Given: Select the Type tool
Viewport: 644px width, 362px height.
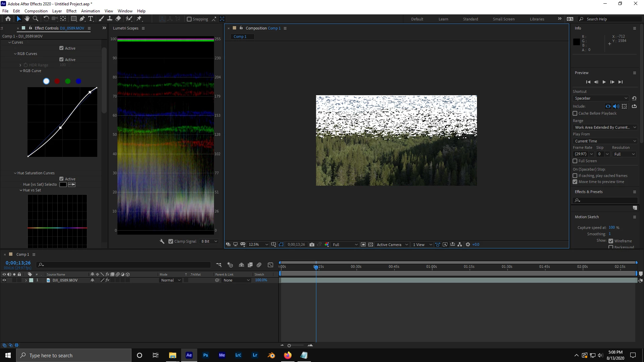Looking at the screenshot, I should click(90, 19).
